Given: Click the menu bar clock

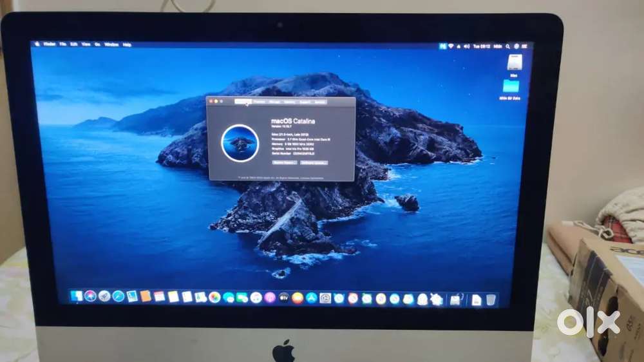Looking at the screenshot, I should 482,46.
